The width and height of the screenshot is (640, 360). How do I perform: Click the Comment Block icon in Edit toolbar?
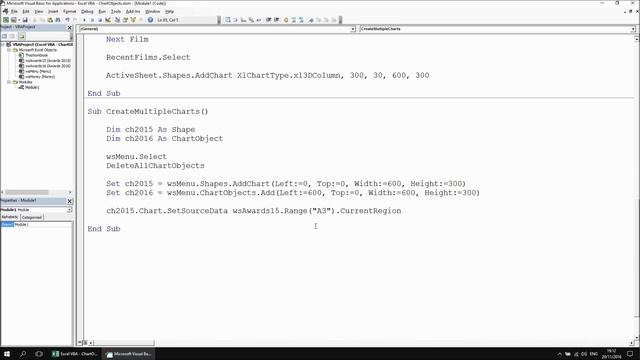pos(293,20)
